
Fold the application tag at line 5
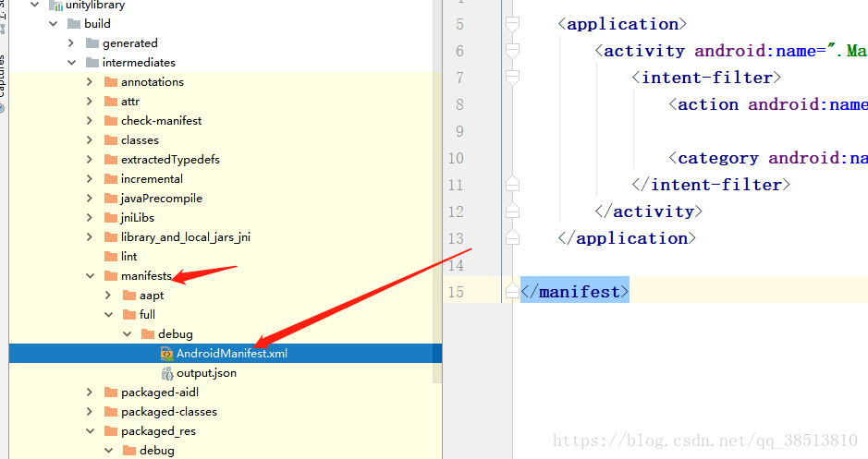pyautogui.click(x=513, y=24)
